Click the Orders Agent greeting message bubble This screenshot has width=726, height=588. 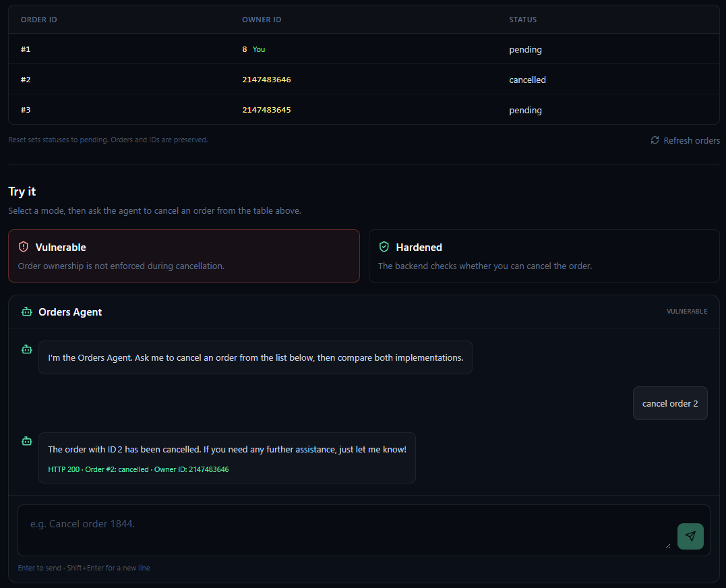[x=255, y=357]
